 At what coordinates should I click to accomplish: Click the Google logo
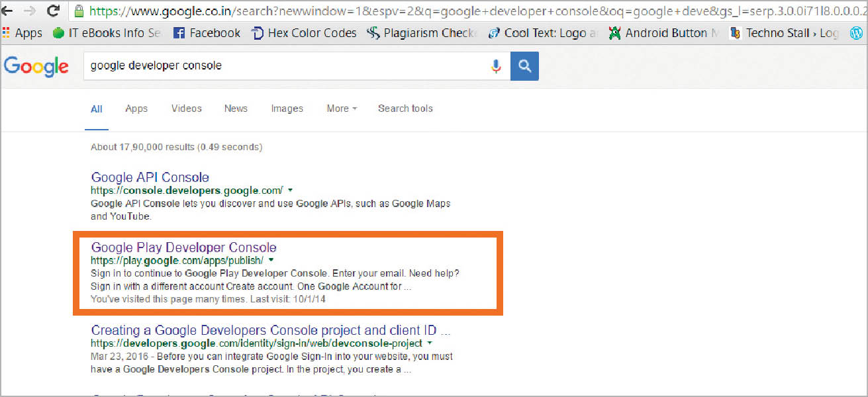point(36,66)
